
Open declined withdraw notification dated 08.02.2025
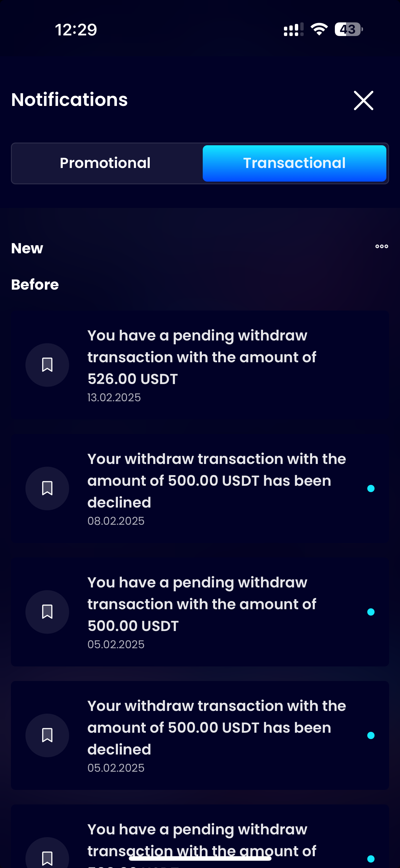point(217,481)
